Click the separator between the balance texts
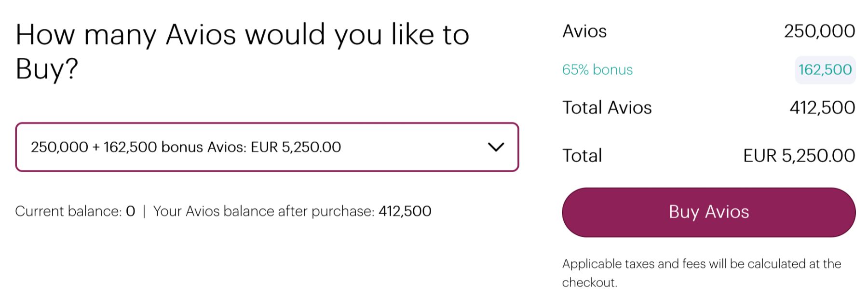 click(x=144, y=211)
